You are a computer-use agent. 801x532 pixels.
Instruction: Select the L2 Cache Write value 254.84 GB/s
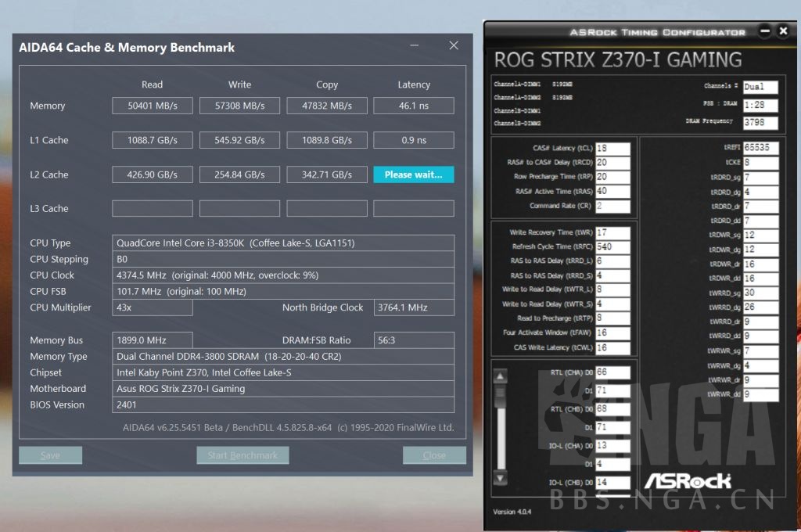239,174
